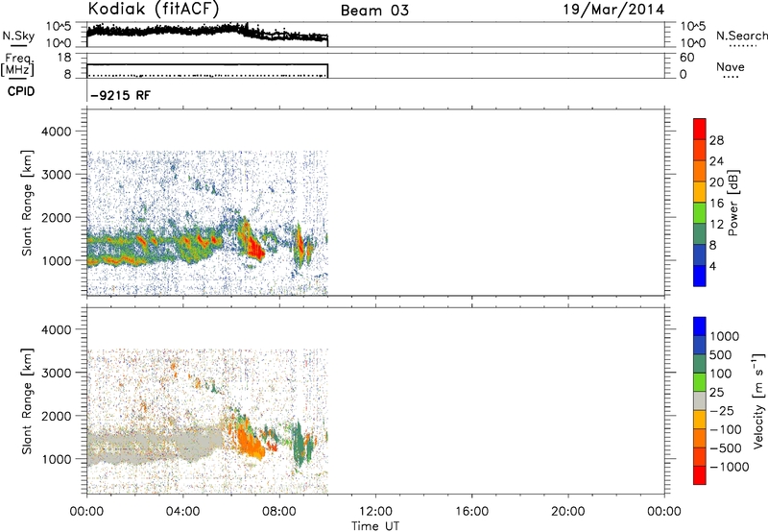The height and width of the screenshot is (532, 768).
Task: Click the "Power [dB]" colorbar title
Action: click(732, 203)
